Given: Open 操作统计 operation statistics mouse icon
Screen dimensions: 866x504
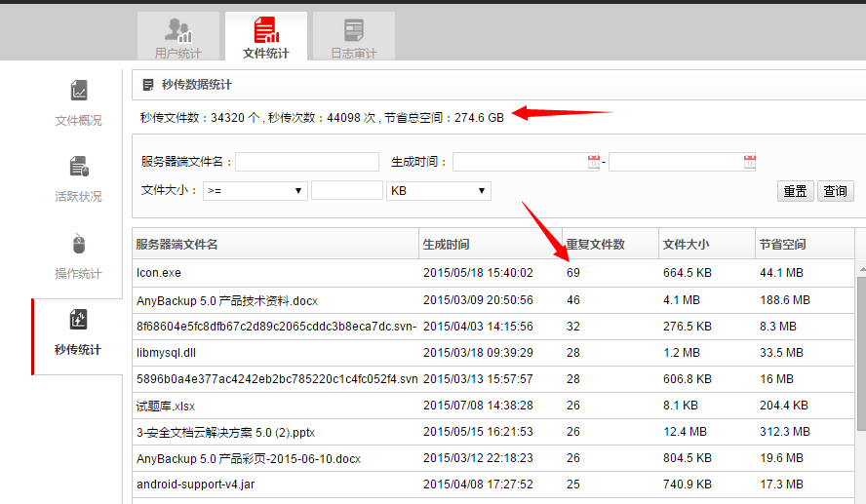Looking at the screenshot, I should click(x=78, y=244).
